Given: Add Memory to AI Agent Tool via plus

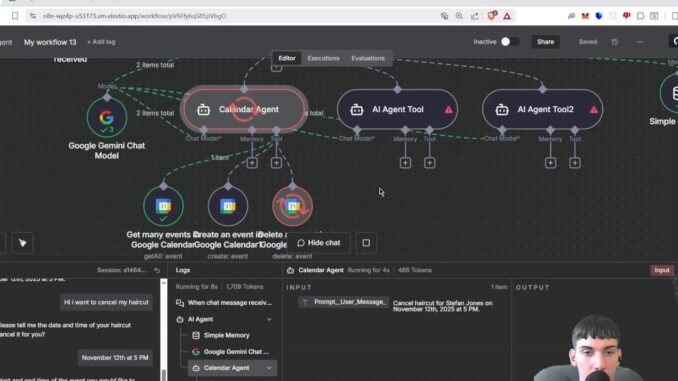Looking at the screenshot, I should point(405,163).
